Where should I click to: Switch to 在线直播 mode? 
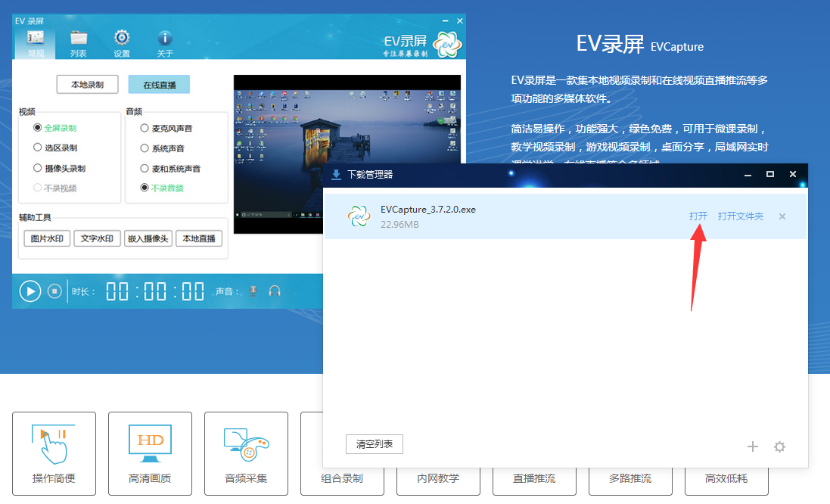[160, 85]
